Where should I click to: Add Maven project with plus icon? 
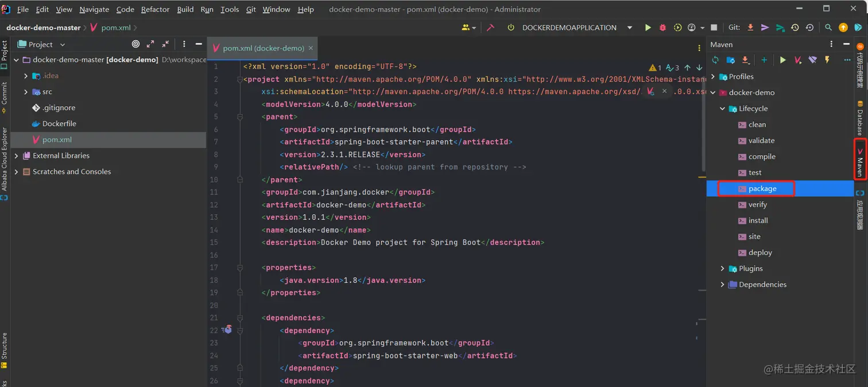(x=764, y=60)
